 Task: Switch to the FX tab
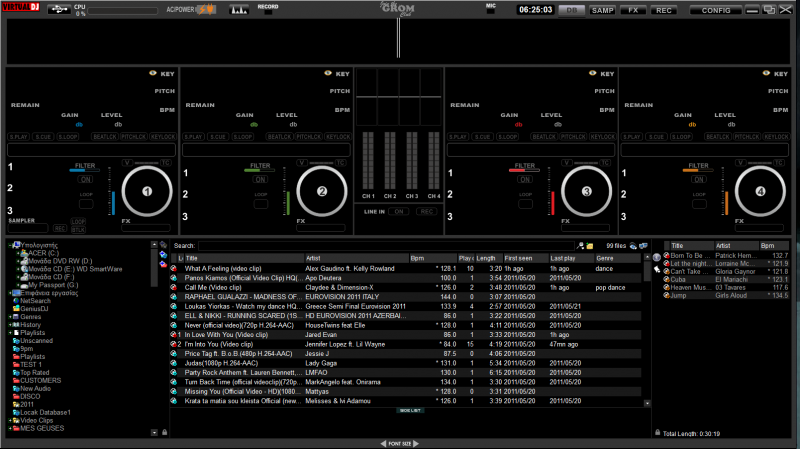633,10
